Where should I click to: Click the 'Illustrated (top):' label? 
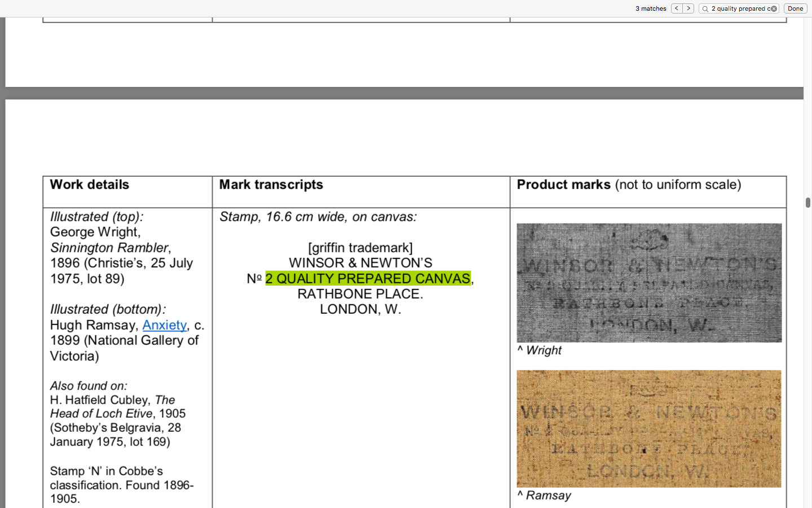[96, 217]
